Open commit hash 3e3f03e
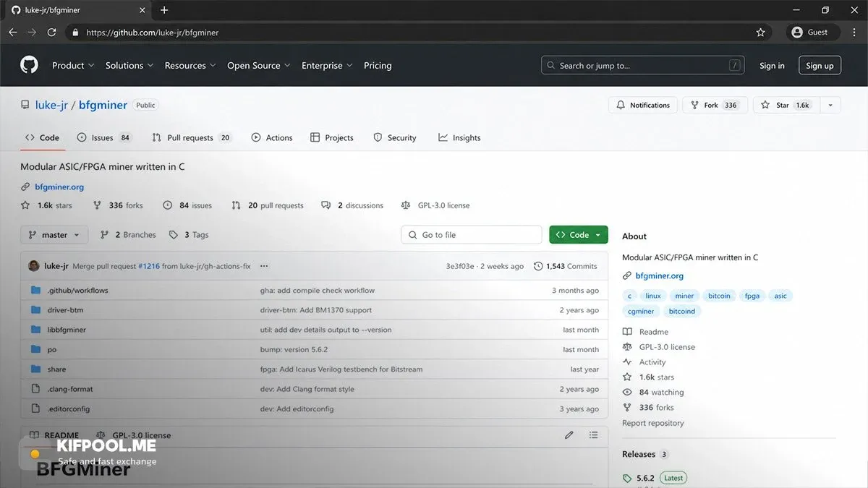 coord(460,266)
